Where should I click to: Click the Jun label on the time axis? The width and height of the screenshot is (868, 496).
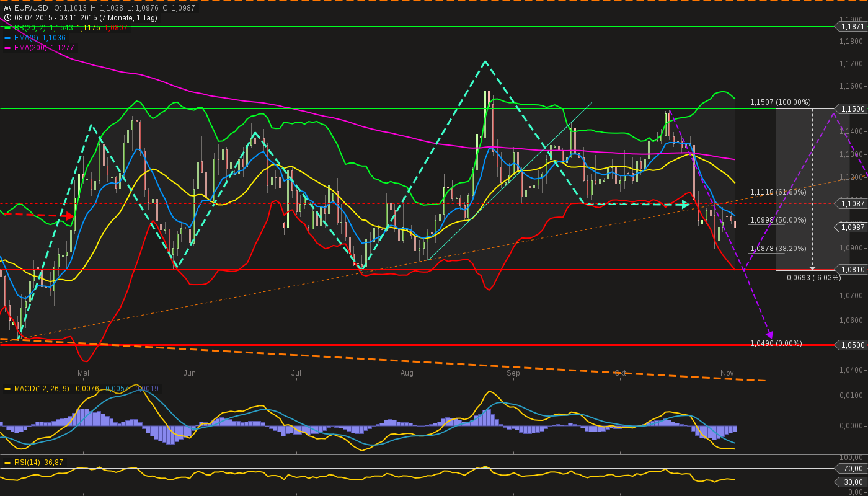click(190, 373)
